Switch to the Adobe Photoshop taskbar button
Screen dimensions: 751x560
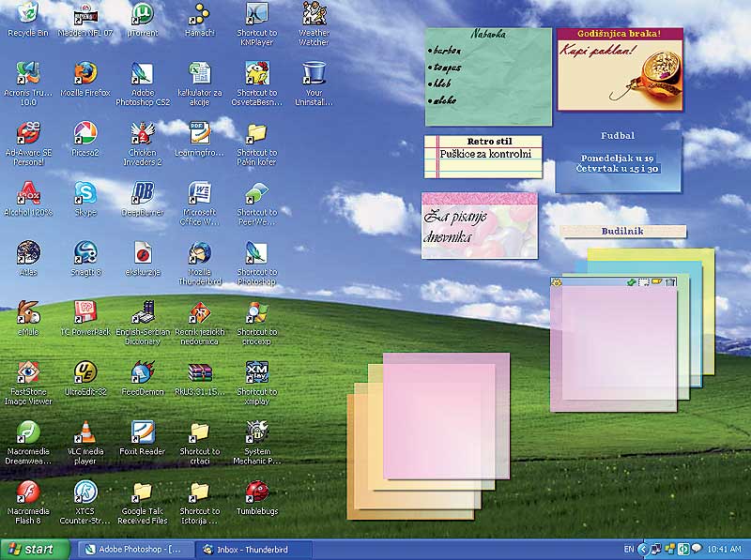pos(136,550)
